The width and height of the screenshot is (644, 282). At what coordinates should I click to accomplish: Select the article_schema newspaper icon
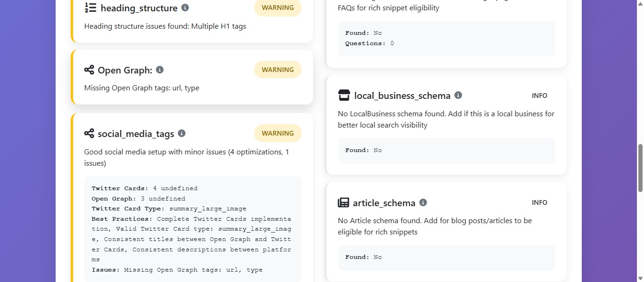pos(344,202)
